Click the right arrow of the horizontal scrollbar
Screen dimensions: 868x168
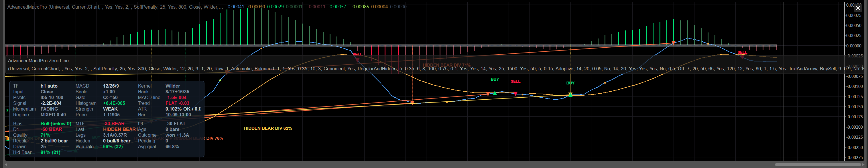point(863,165)
